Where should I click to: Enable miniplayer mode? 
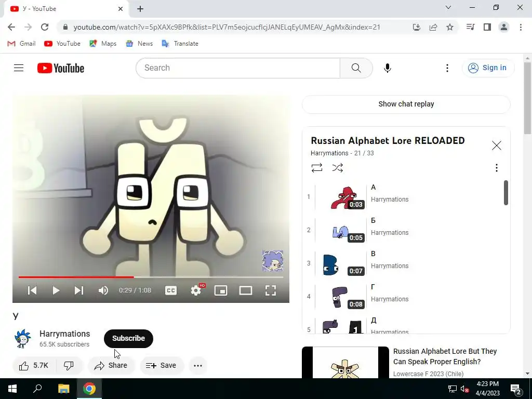(221, 290)
